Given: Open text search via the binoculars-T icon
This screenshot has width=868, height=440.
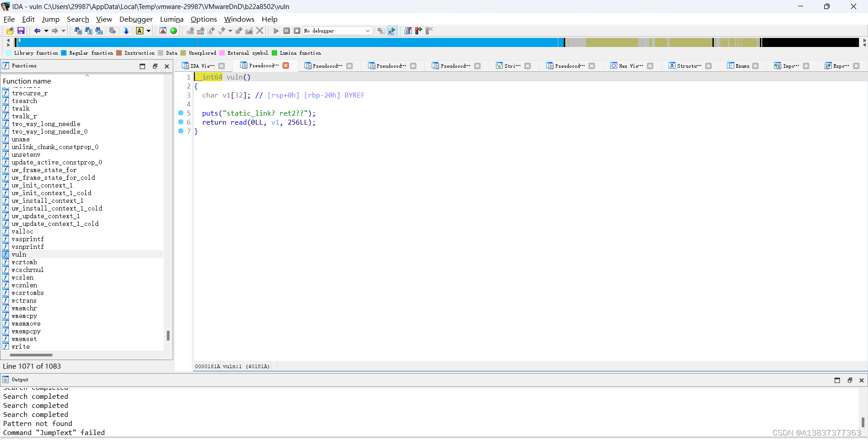Looking at the screenshot, I should (89, 31).
